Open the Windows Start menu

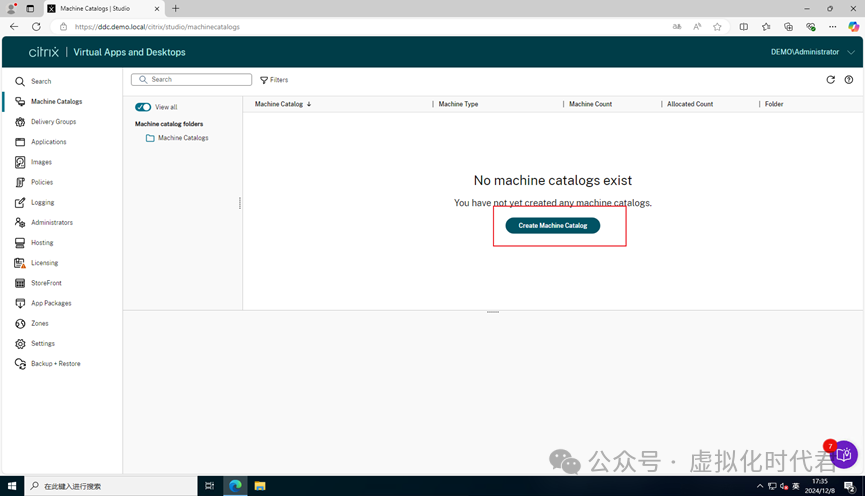pyautogui.click(x=12, y=486)
